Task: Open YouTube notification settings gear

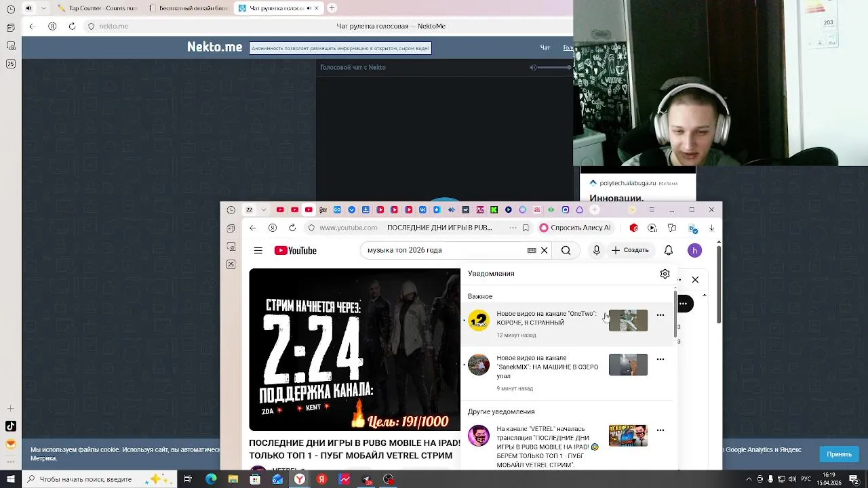Action: 665,274
